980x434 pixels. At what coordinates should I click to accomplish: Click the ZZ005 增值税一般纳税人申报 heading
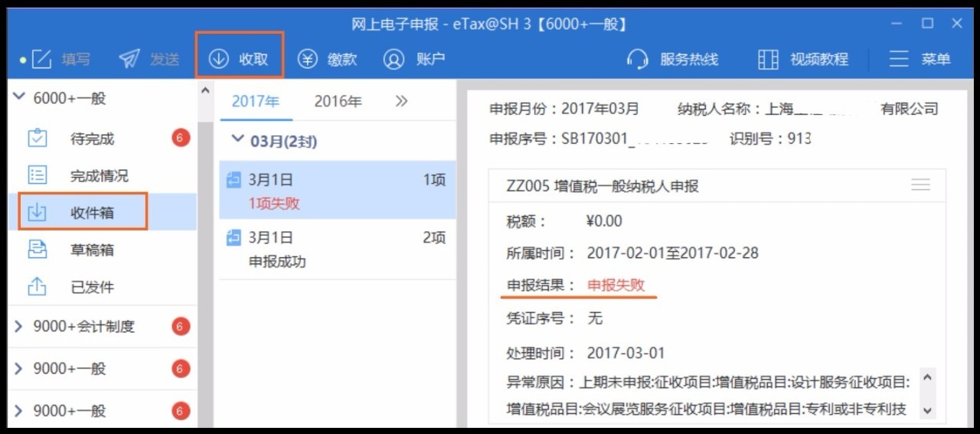(x=603, y=186)
